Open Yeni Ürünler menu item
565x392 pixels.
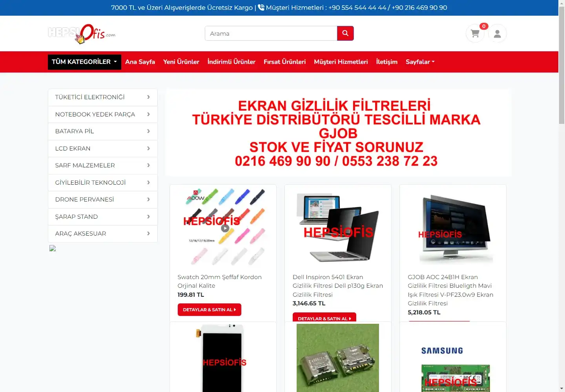[181, 62]
